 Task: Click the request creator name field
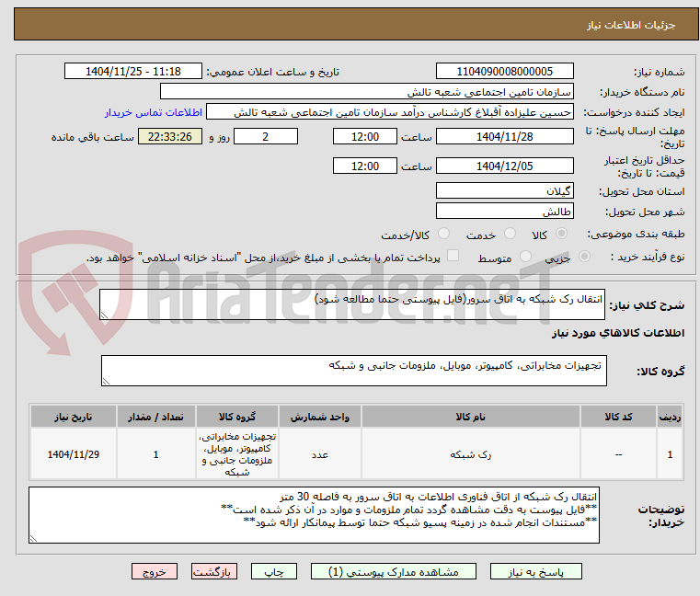[390, 112]
